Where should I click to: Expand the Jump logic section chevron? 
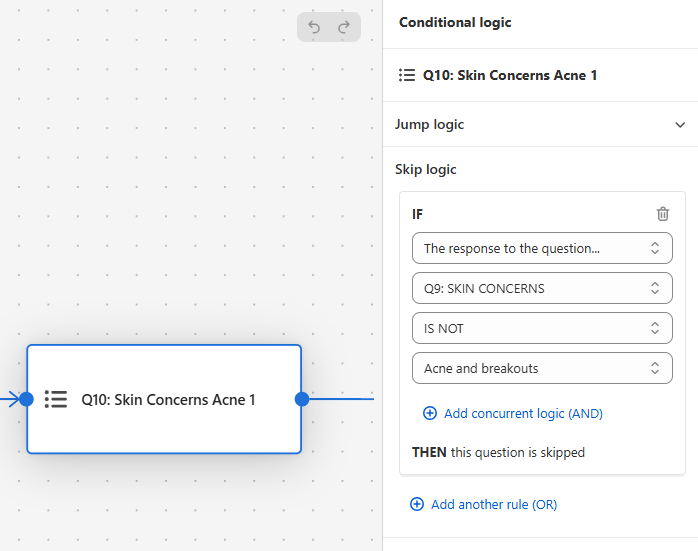click(680, 125)
